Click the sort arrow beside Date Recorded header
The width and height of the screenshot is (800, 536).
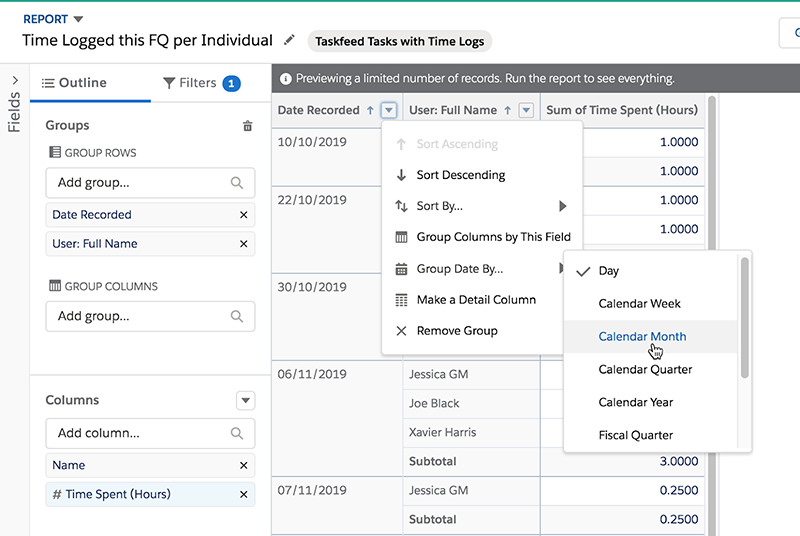pyautogui.click(x=370, y=110)
